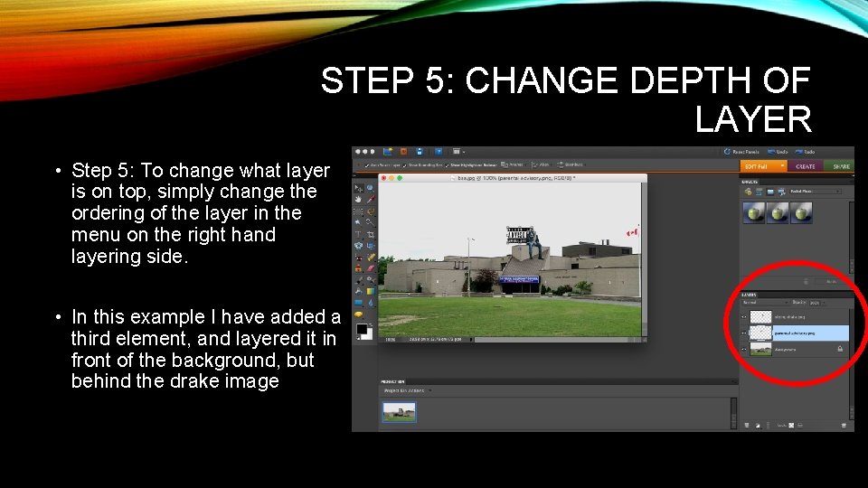This screenshot has width=868, height=488.
Task: Open the Distribute dropdown
Action: pyautogui.click(x=571, y=164)
